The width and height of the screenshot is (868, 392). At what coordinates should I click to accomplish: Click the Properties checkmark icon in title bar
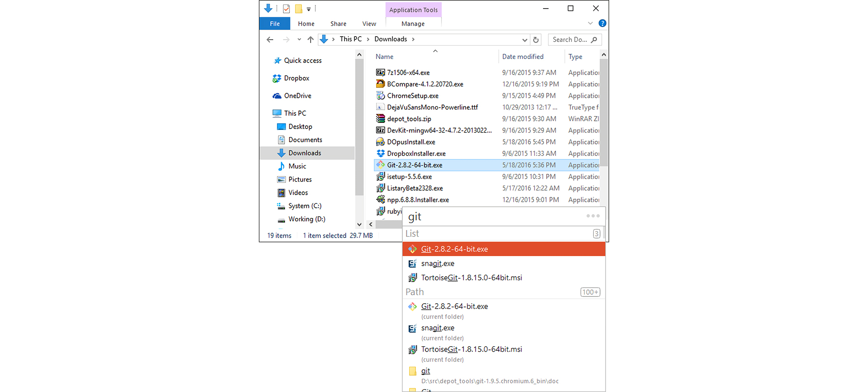tap(286, 9)
